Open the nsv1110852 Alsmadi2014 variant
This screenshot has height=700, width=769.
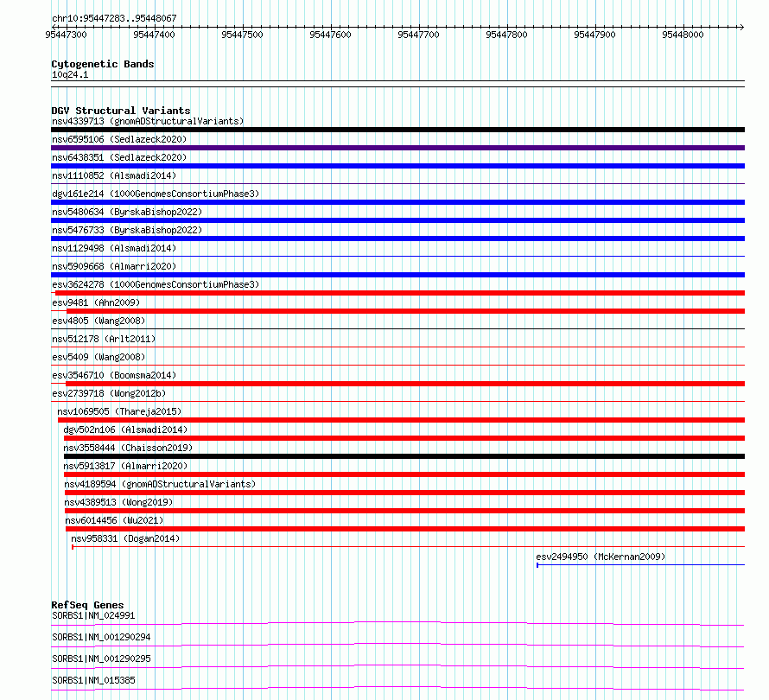tap(114, 175)
